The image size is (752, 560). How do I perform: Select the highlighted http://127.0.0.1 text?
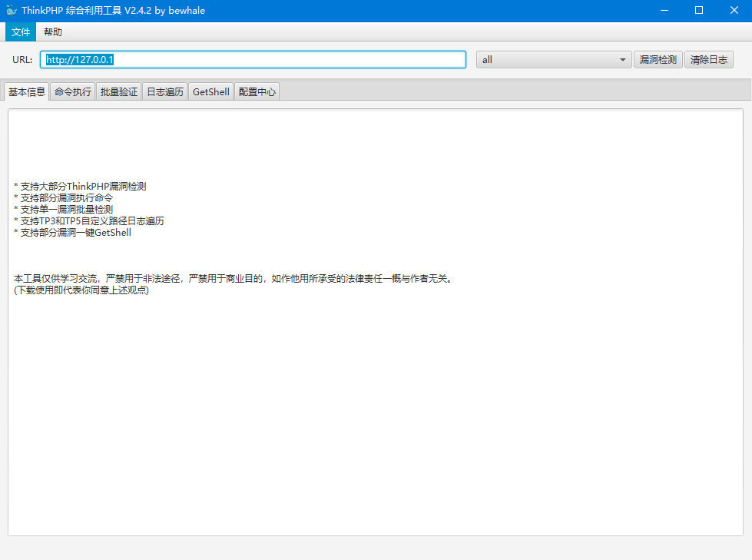pyautogui.click(x=81, y=59)
